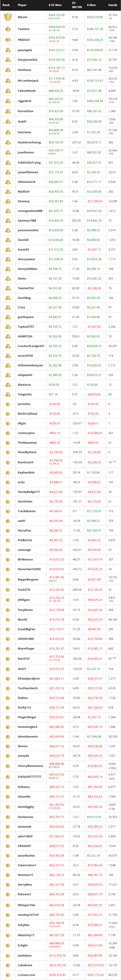Sort by the Rank column header
The image size is (121, 980).
click(x=6, y=5)
